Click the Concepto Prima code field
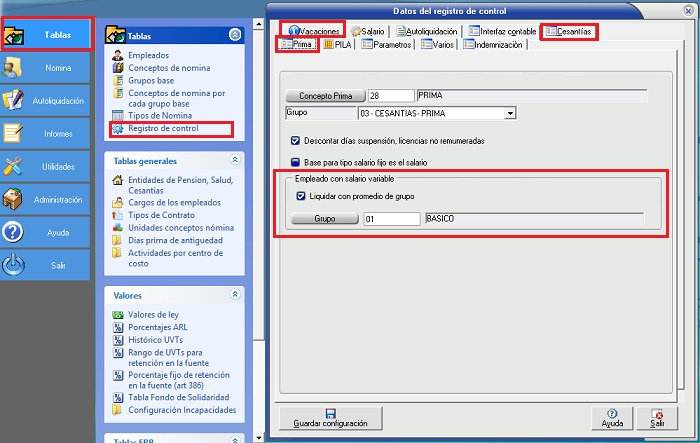The height and width of the screenshot is (443, 700). tap(390, 96)
